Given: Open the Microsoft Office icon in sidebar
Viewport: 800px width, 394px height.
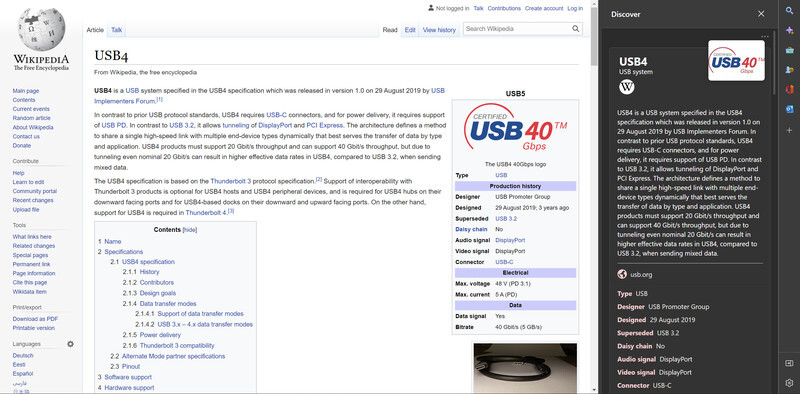Looking at the screenshot, I should (789, 90).
